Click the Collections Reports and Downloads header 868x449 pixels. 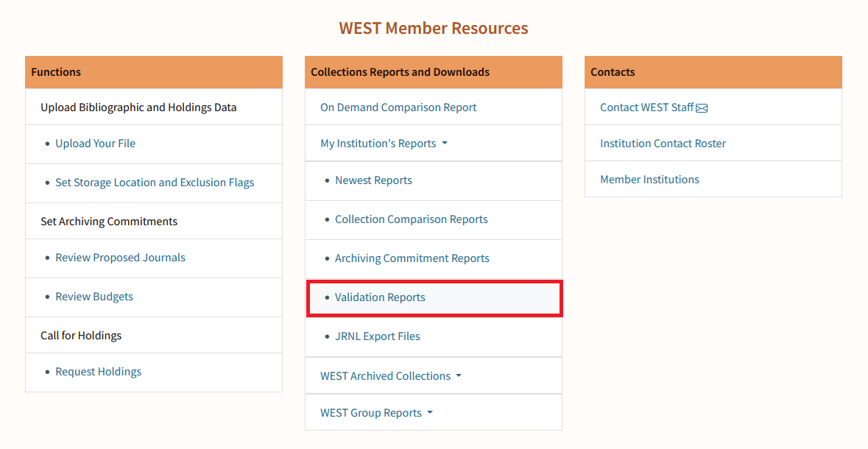pos(434,72)
